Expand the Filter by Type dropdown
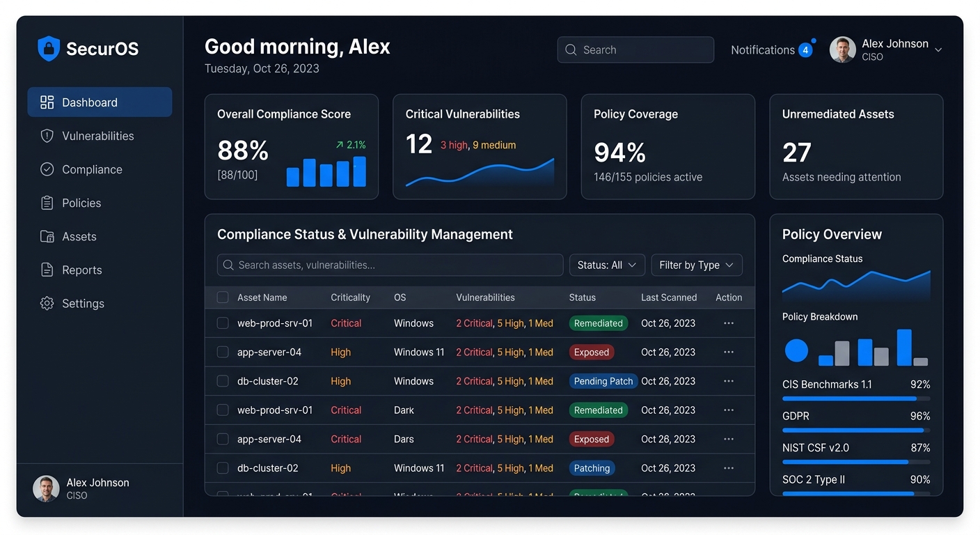Viewport: 980px width, 535px height. (x=696, y=265)
